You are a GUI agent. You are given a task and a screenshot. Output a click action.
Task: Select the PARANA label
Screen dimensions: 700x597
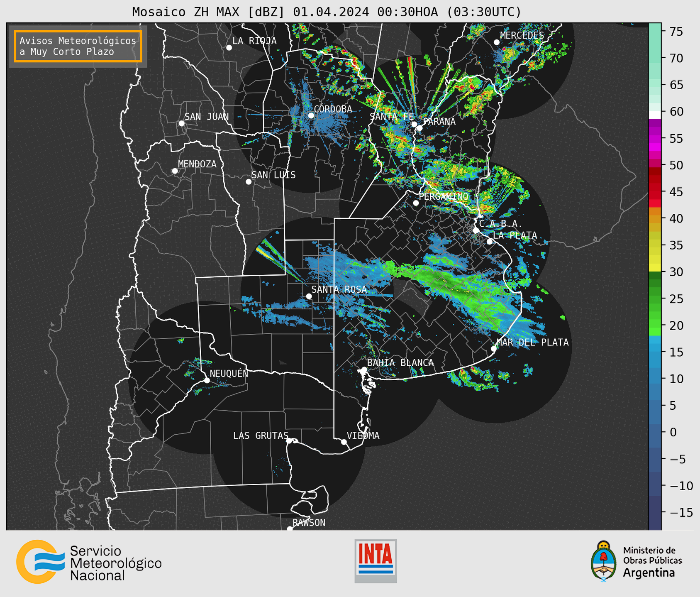pyautogui.click(x=439, y=122)
